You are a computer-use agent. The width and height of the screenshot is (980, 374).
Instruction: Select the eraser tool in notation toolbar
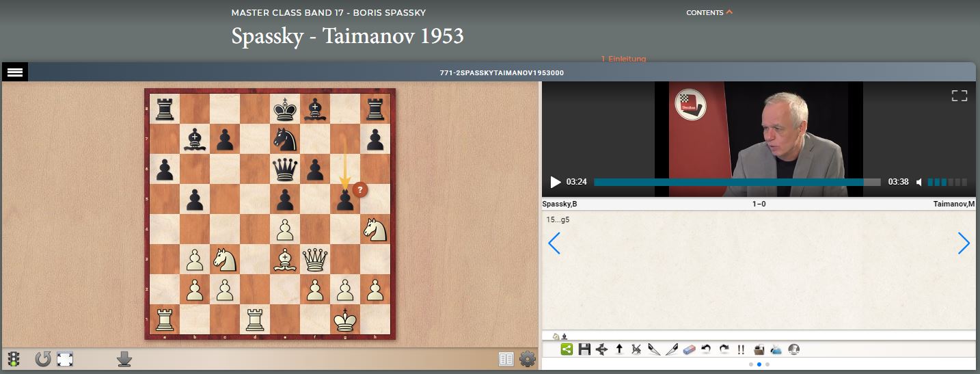click(x=688, y=349)
